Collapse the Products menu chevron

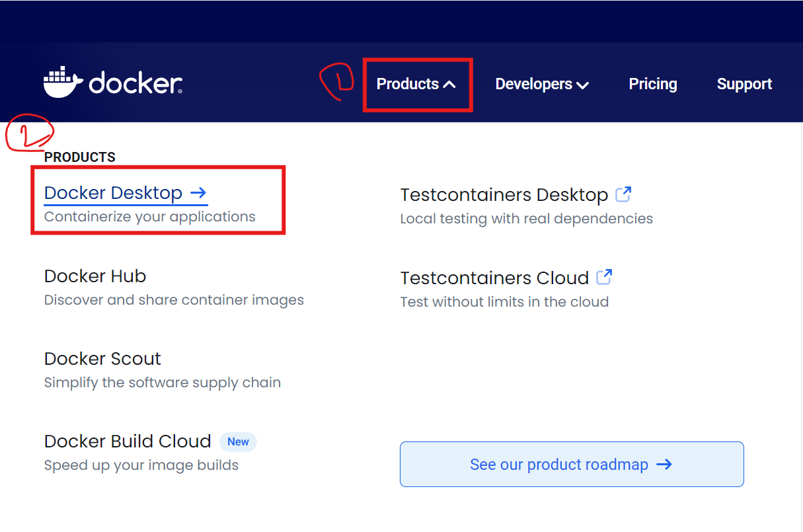click(x=449, y=85)
